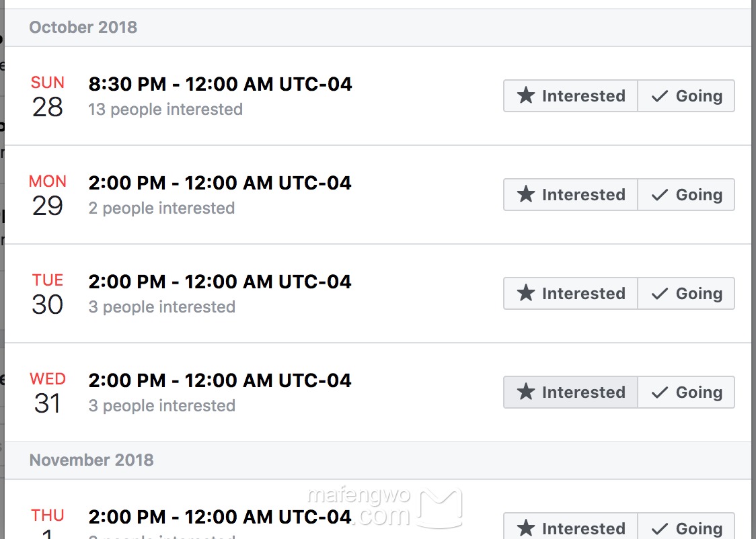Open the Sunday 8:30 PM - 12:00 AM event
This screenshot has width=756, height=539.
coord(220,84)
